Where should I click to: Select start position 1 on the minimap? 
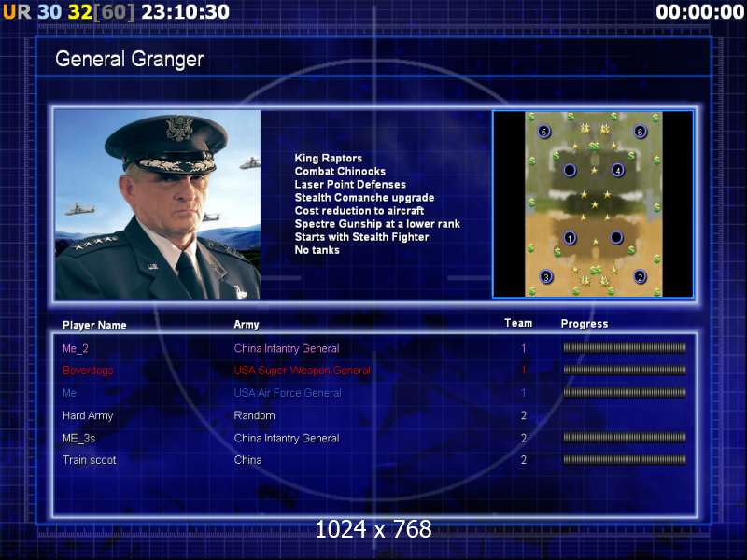570,238
